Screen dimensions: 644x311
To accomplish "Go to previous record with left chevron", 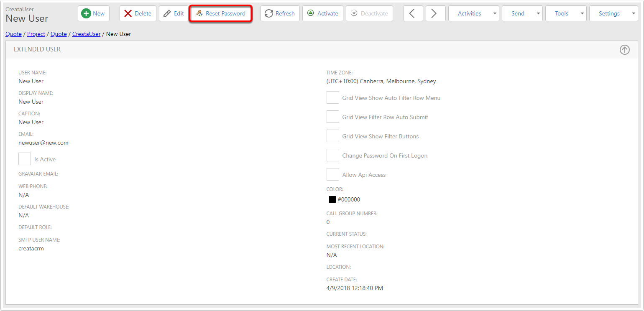I will [x=413, y=13].
